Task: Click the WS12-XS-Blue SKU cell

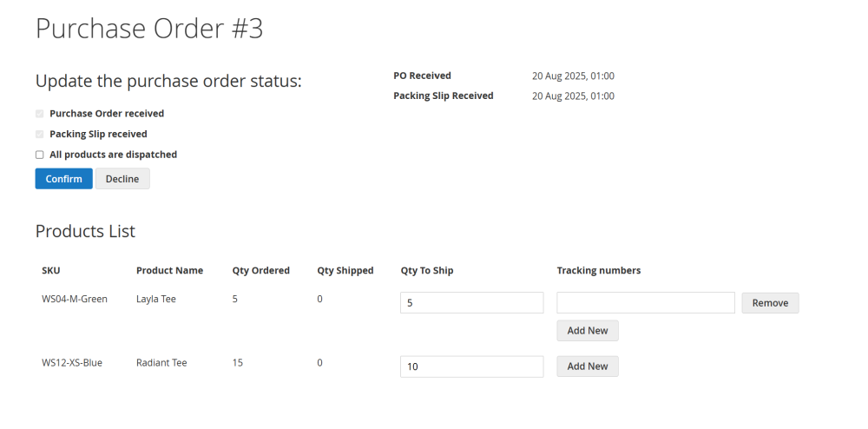Action: click(72, 363)
